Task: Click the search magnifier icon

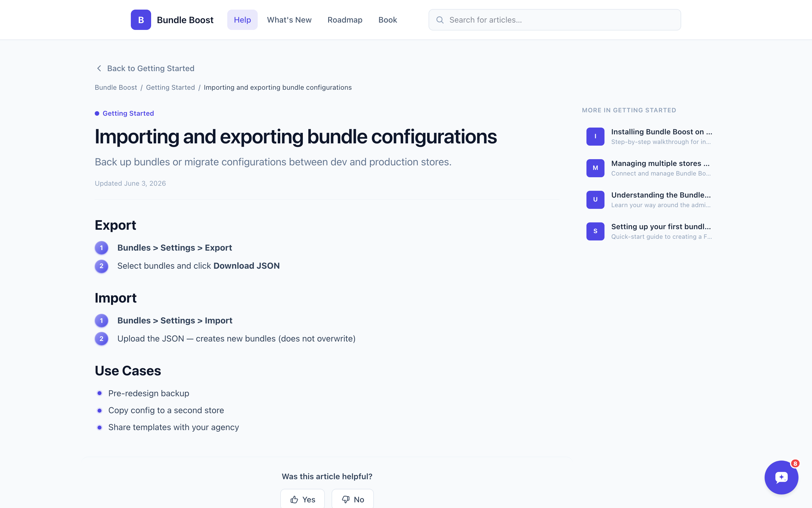Action: pyautogui.click(x=440, y=20)
